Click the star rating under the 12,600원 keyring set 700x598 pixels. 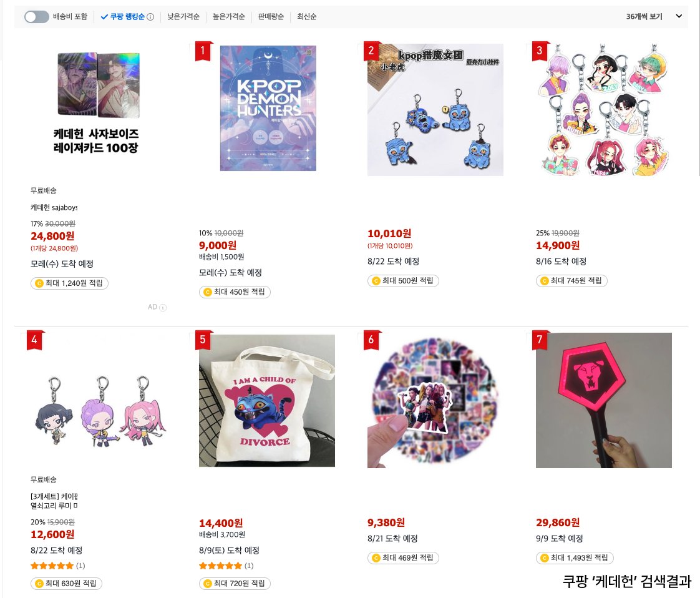coord(52,566)
